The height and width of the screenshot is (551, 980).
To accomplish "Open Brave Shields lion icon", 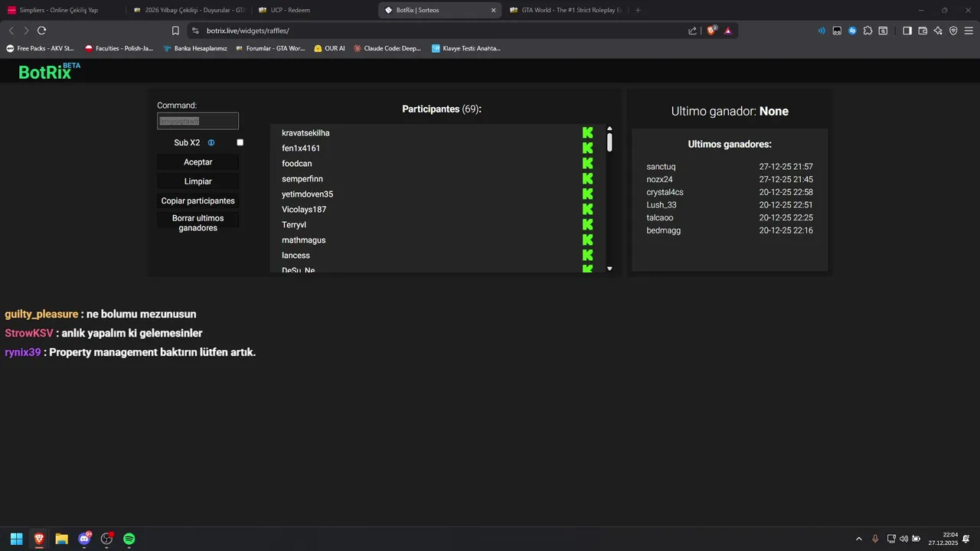I will pos(711,31).
